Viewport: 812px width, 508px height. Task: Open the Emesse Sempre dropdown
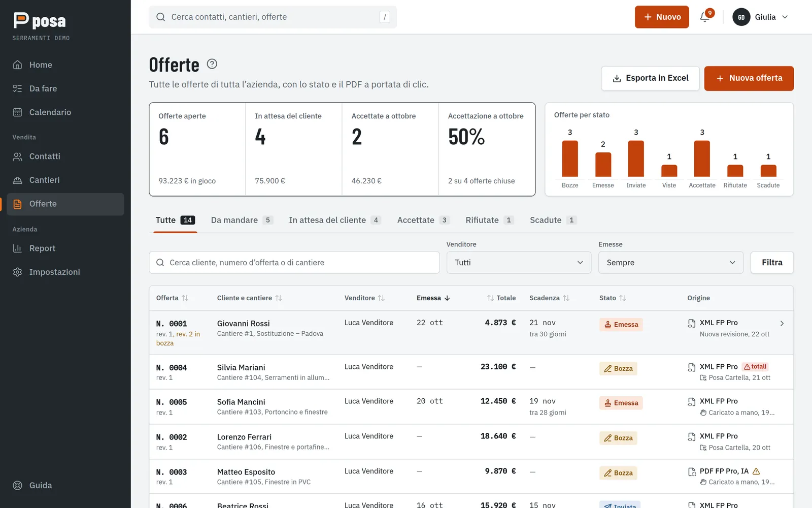click(670, 263)
